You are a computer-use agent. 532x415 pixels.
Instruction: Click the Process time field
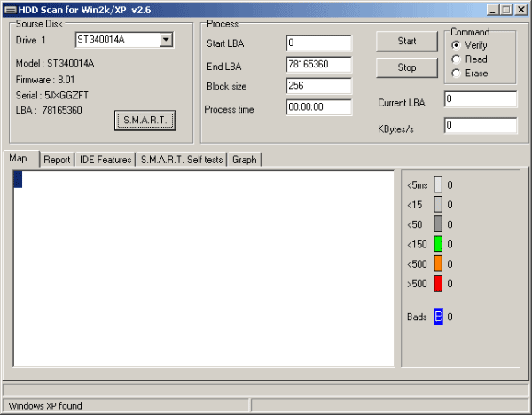318,107
